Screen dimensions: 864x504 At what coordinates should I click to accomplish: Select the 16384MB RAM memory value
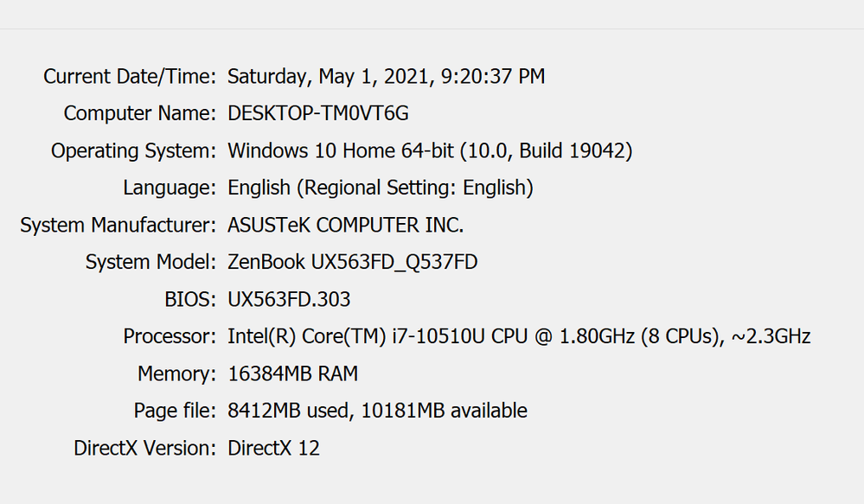click(x=292, y=374)
